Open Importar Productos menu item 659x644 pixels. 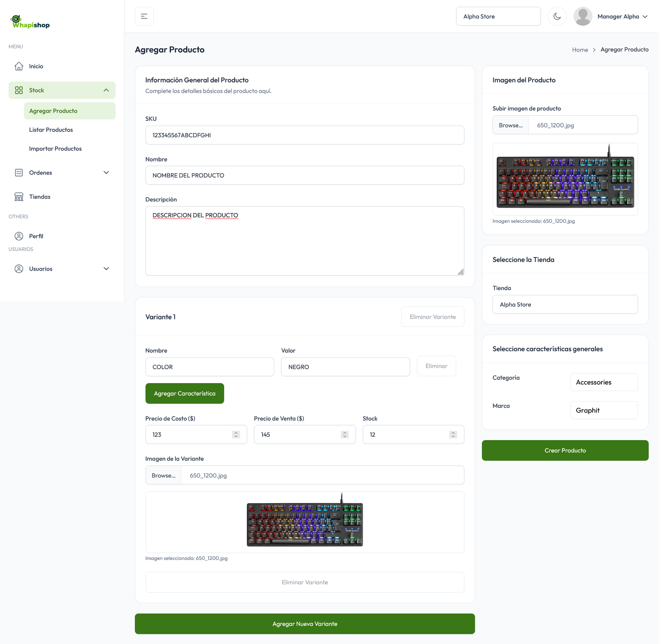click(x=56, y=149)
